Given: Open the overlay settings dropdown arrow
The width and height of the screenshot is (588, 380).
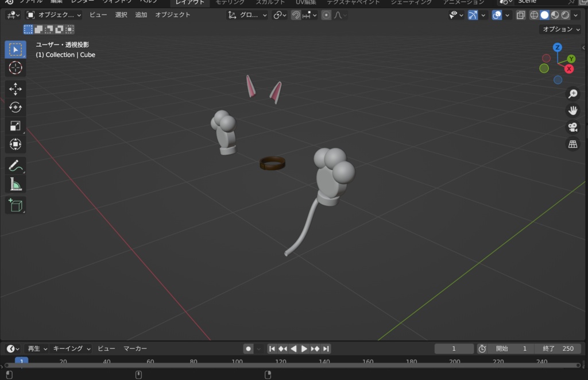Looking at the screenshot, I should coord(507,15).
